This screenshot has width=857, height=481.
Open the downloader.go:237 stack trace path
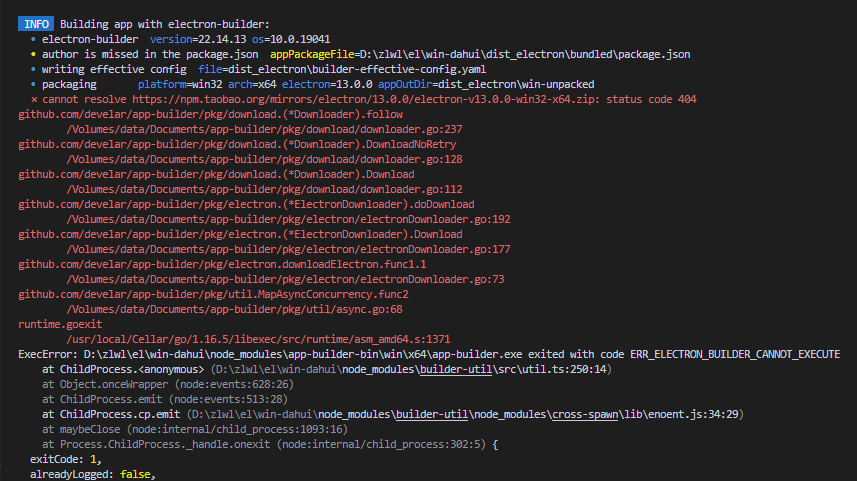coord(264,129)
